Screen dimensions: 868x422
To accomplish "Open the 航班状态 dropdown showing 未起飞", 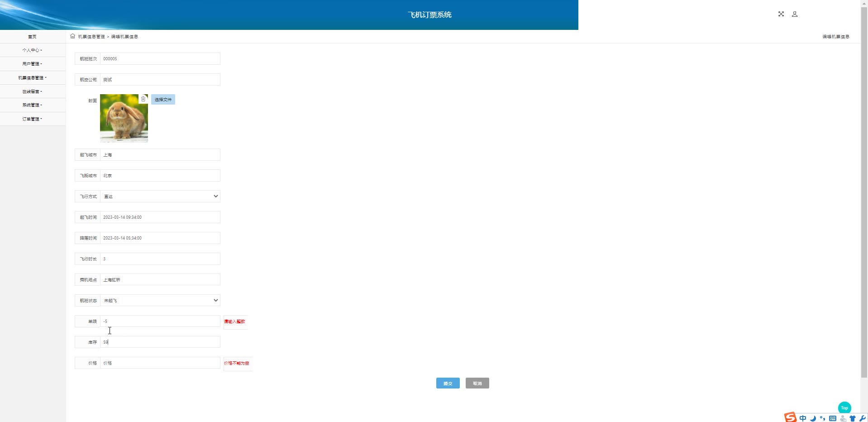I will (x=160, y=301).
